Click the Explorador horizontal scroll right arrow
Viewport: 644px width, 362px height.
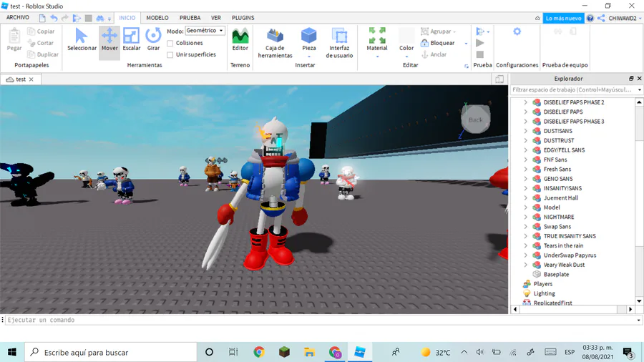tap(630, 310)
